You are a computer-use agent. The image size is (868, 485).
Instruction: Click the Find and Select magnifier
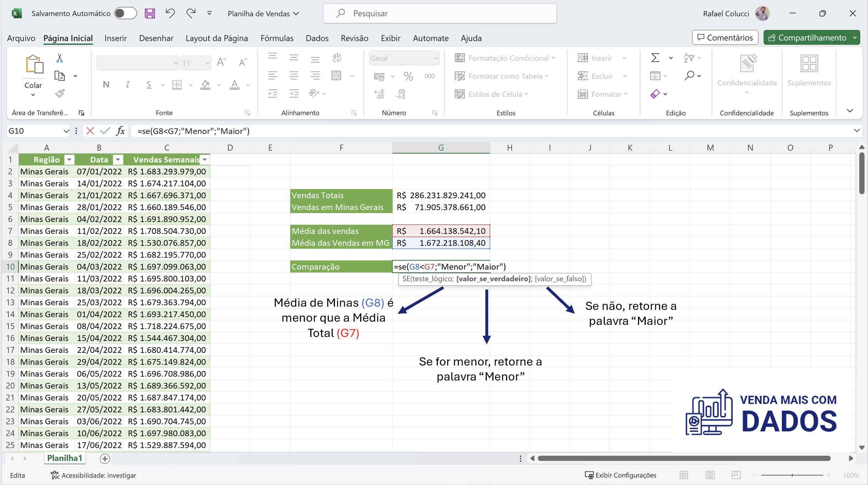[689, 76]
